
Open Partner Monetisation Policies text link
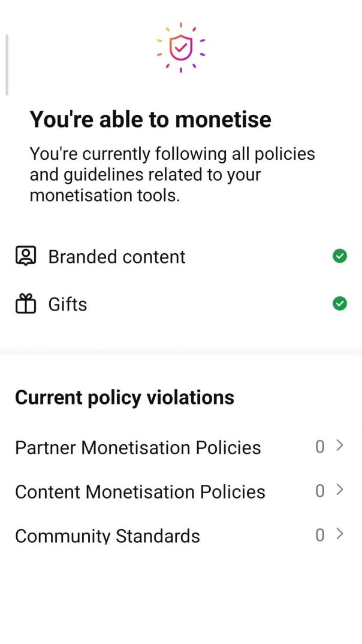[x=138, y=448]
